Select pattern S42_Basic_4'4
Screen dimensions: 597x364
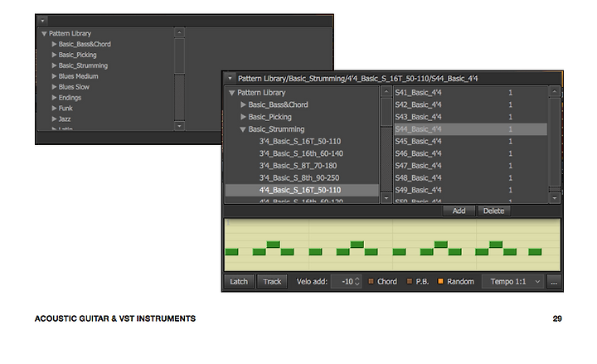coord(471,104)
